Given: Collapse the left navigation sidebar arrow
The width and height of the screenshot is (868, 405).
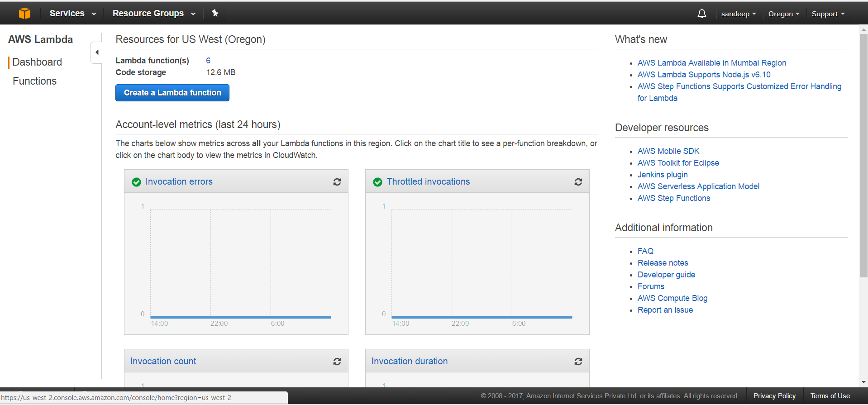Looking at the screenshot, I should 96,52.
